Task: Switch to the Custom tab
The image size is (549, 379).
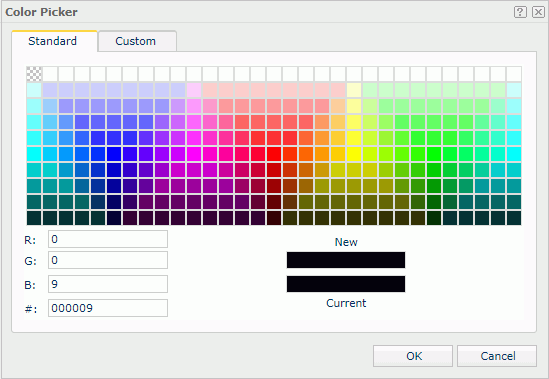Action: 137,41
